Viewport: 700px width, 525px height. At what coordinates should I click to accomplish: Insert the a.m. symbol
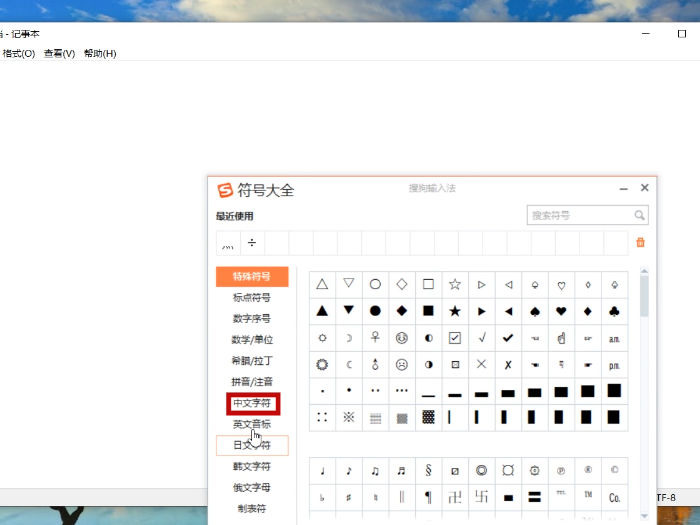(x=614, y=338)
